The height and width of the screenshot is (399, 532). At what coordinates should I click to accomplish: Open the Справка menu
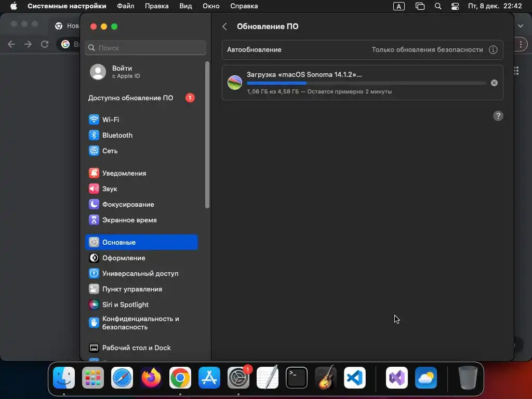tap(244, 6)
